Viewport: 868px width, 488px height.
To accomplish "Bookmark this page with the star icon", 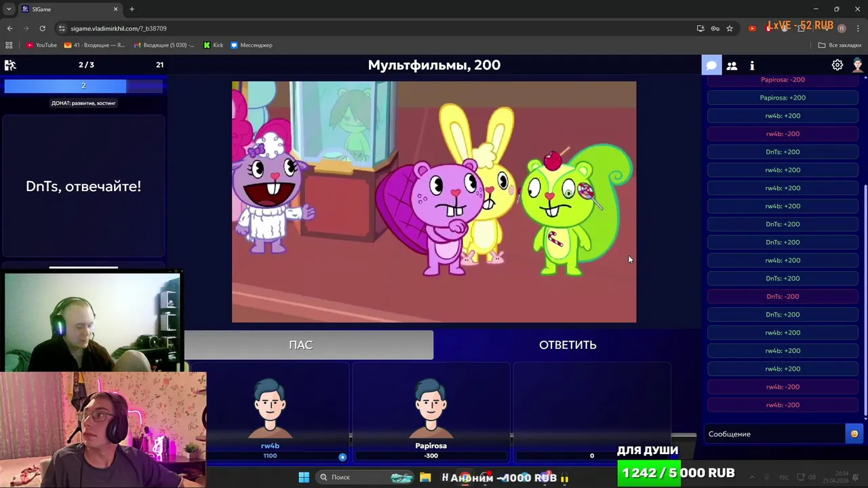I will tap(730, 28).
